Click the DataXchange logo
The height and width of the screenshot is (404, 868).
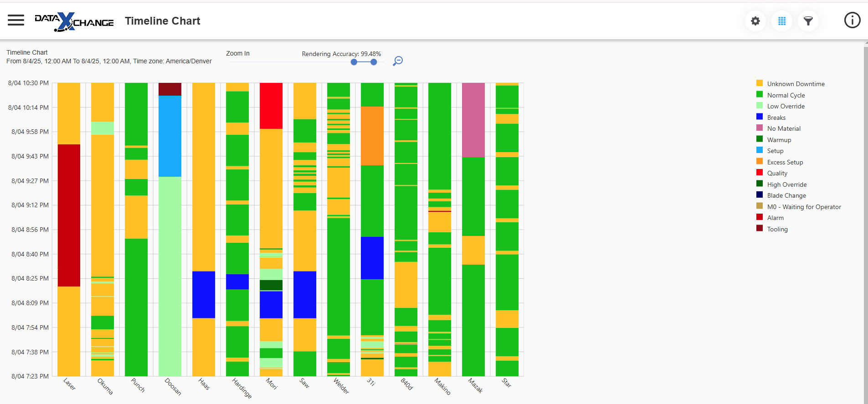click(74, 21)
